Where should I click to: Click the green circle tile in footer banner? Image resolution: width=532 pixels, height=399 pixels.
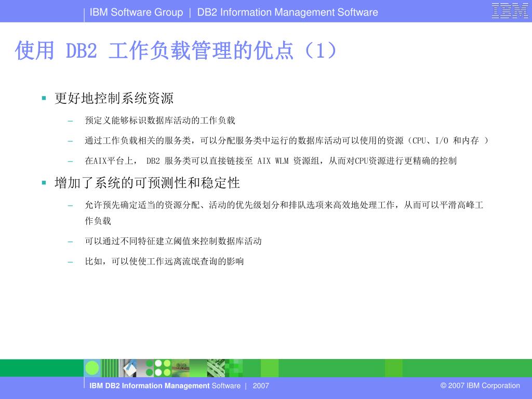(x=92, y=368)
